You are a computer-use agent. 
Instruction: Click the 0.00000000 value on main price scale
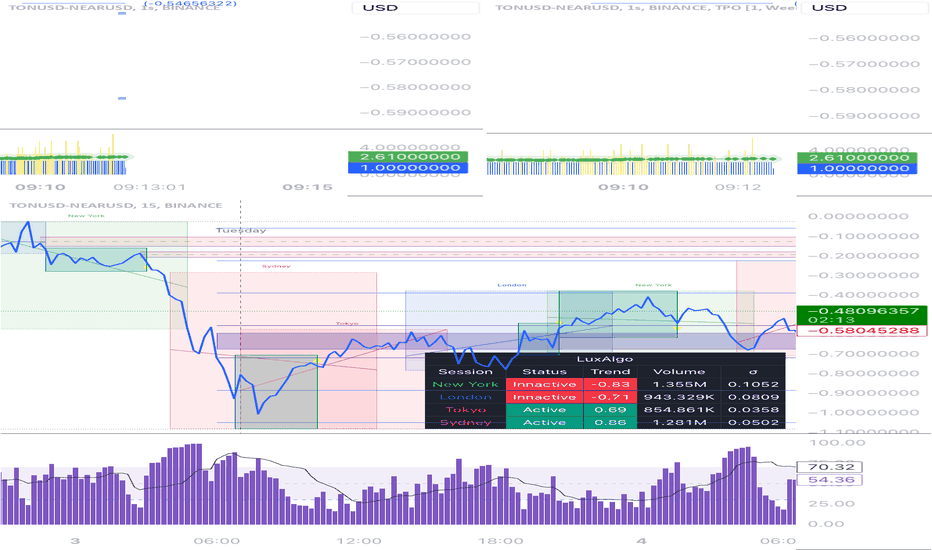point(858,217)
